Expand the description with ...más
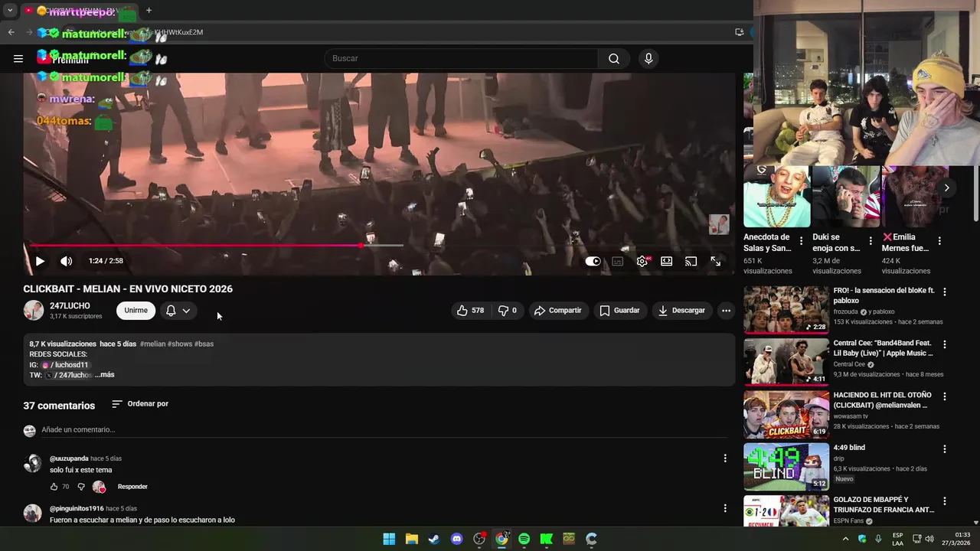Viewport: 980px width, 551px height. (105, 375)
